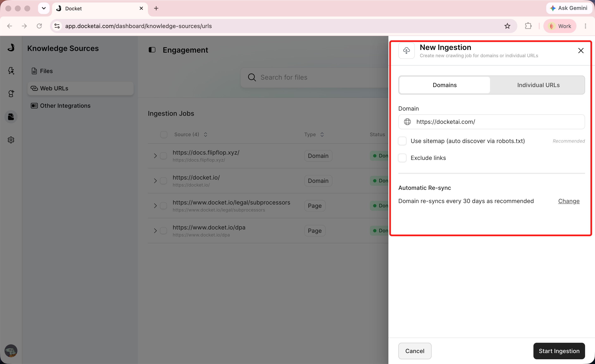Click the status badge in the docs.flipflop.xyz row

coord(379,156)
